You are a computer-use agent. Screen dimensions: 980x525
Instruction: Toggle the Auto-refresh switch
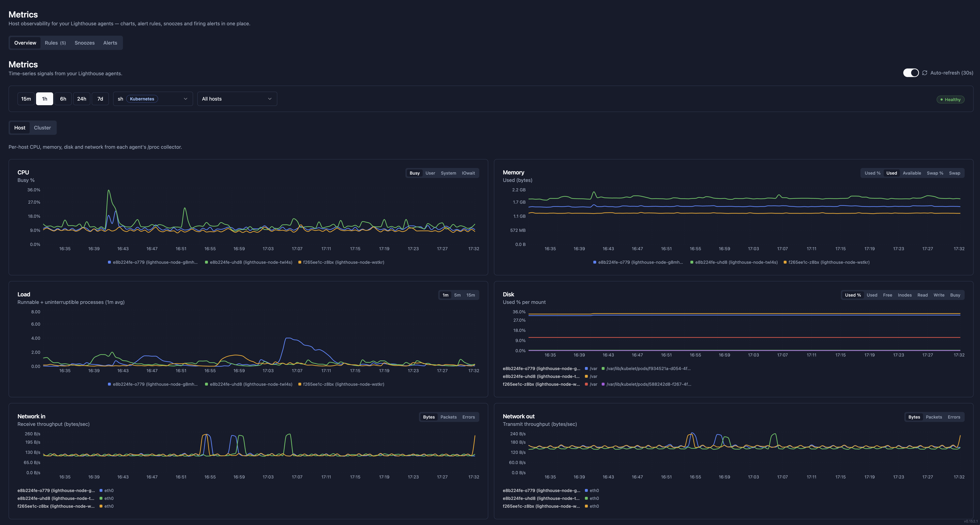pos(911,73)
